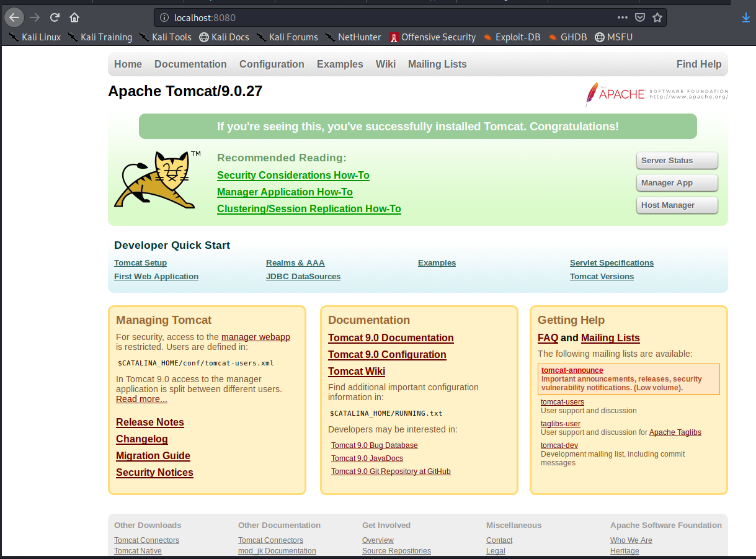Select Documentation in the Tomcat nav bar
The height and width of the screenshot is (559, 756).
(x=190, y=65)
